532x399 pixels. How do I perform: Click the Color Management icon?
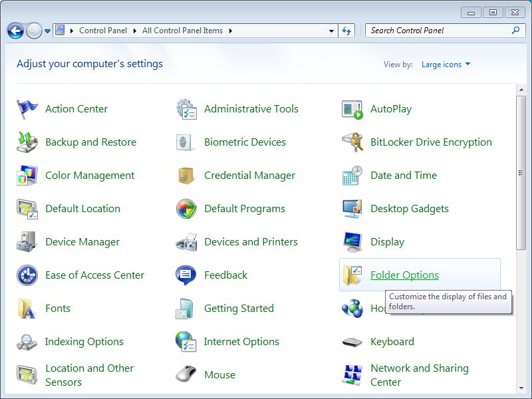pyautogui.click(x=27, y=176)
